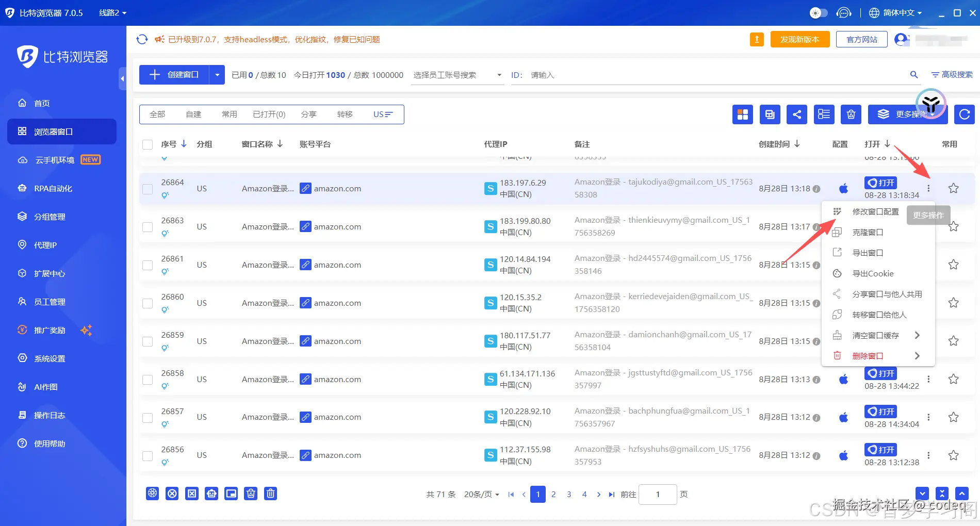
Task: Click the three-dot menu for window 26858
Action: coord(928,379)
